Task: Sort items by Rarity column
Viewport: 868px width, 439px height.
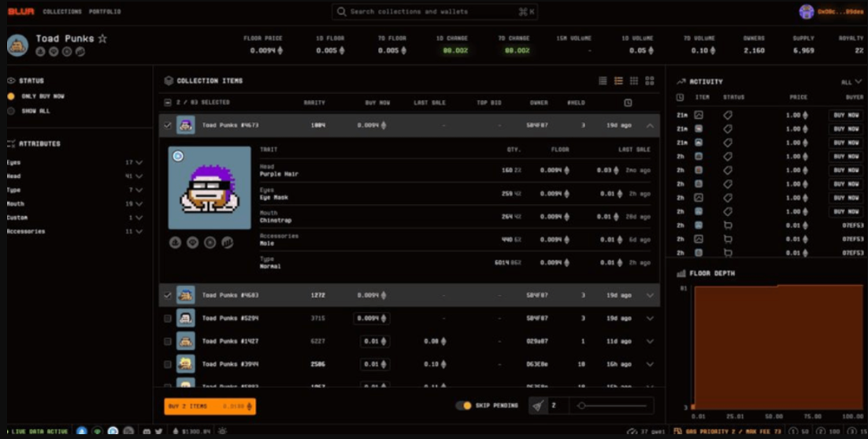Action: click(x=314, y=103)
